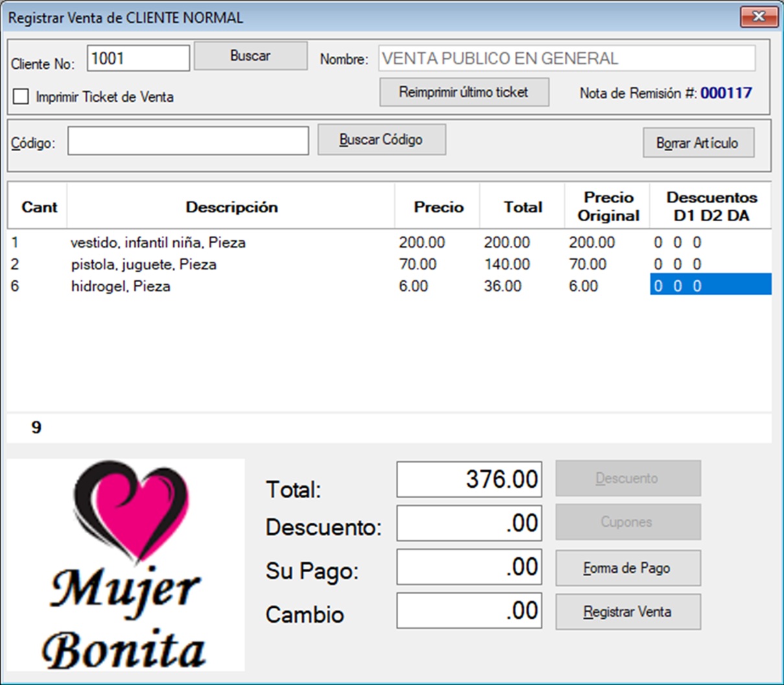Open Forma de Pago options
The width and height of the screenshot is (784, 685).
pos(628,568)
